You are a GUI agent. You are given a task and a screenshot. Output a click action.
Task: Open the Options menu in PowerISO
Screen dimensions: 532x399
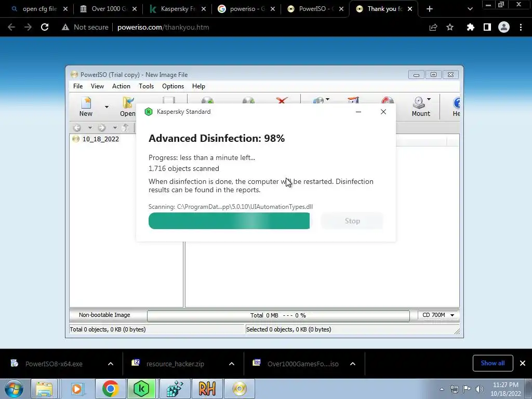click(x=172, y=86)
